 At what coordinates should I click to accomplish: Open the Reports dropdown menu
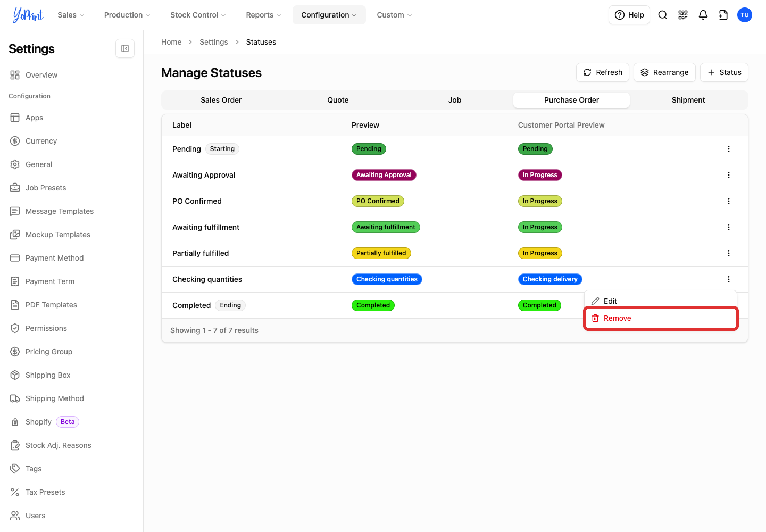coord(263,15)
